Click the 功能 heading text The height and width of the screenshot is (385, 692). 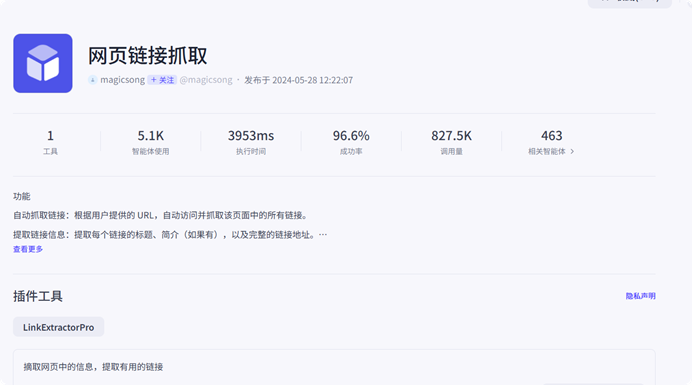[x=22, y=196]
